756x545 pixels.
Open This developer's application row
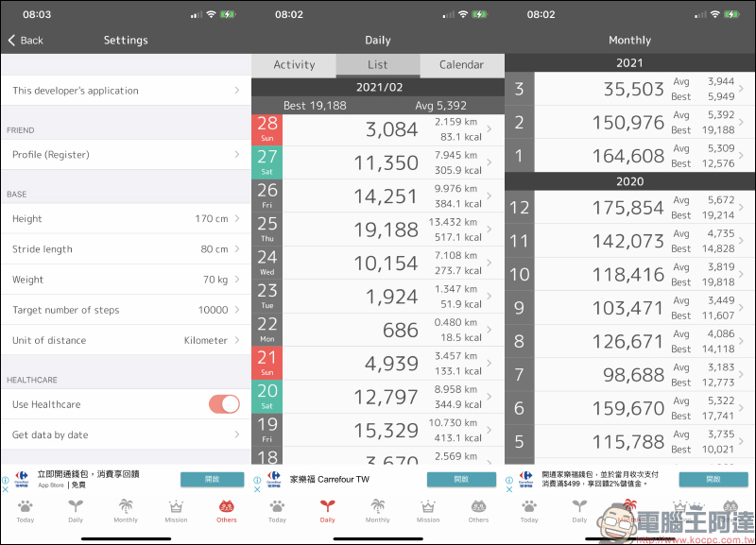126,90
